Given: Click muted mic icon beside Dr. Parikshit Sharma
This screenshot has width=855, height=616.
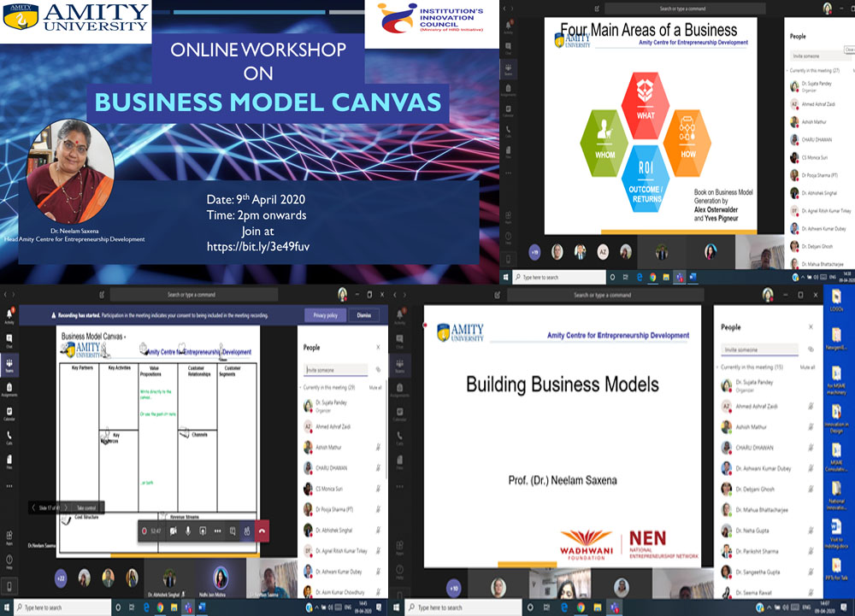Looking at the screenshot, I should click(811, 551).
